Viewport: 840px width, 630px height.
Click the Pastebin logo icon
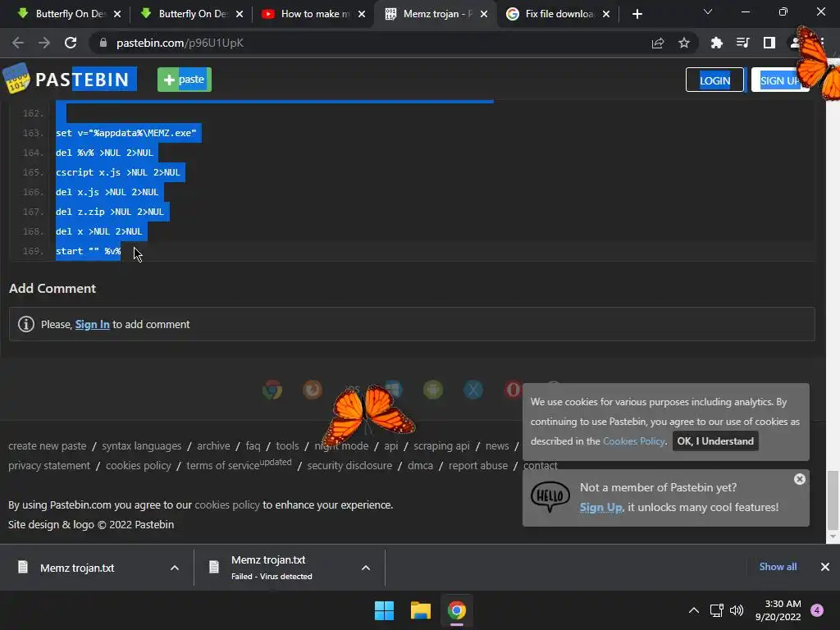[x=16, y=78]
